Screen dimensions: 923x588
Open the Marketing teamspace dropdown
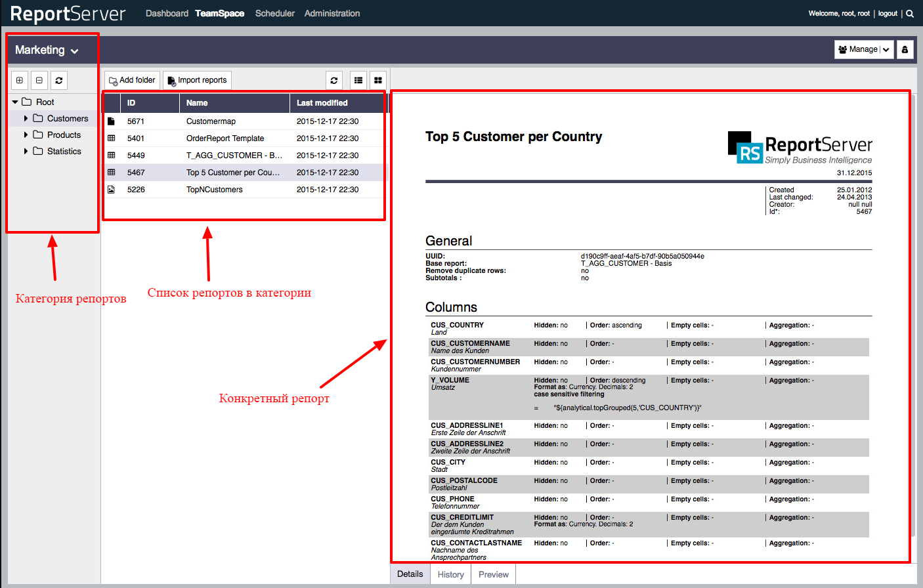(x=47, y=50)
